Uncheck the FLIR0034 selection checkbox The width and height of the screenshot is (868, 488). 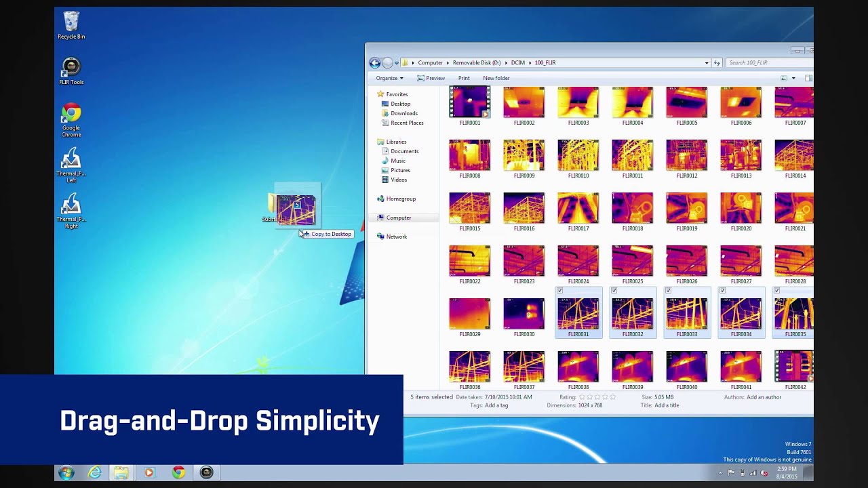point(722,291)
